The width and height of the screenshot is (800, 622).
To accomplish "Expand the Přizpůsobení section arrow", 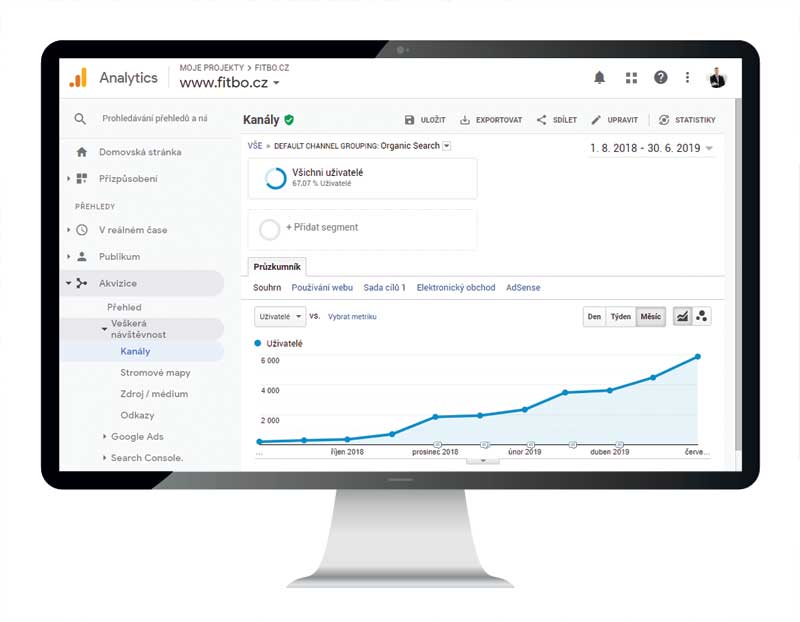I will [x=68, y=179].
